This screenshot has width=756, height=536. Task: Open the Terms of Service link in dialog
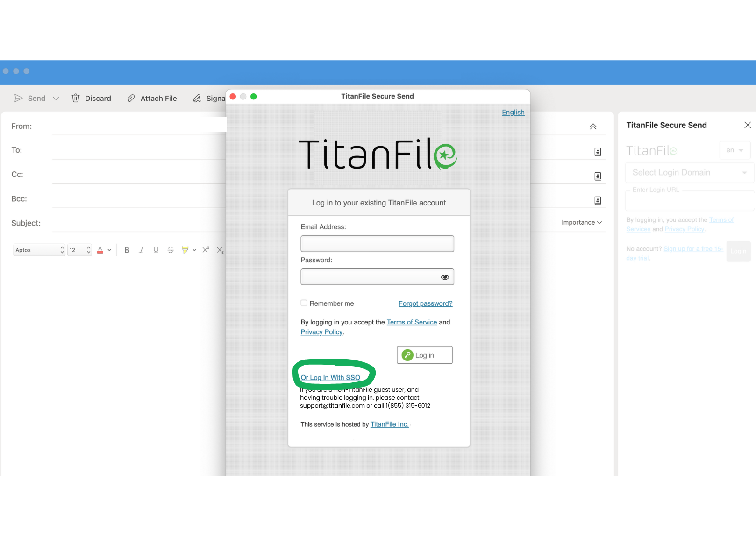click(x=412, y=322)
